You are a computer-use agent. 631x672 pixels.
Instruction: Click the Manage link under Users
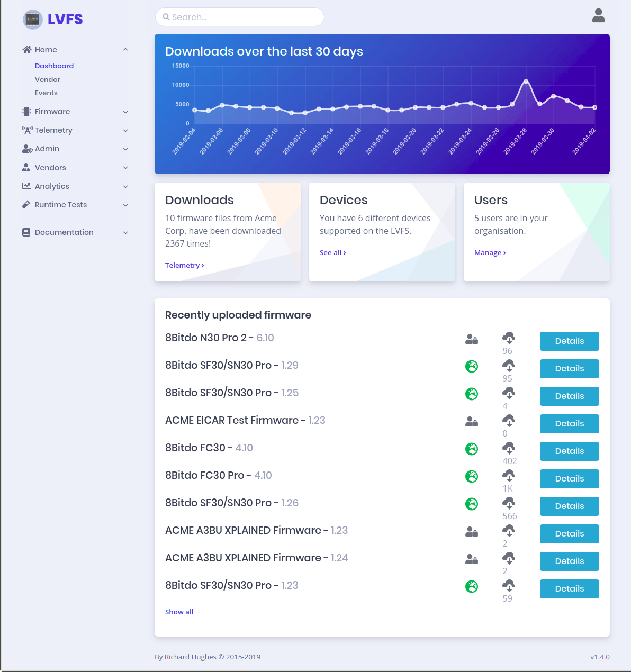[490, 253]
